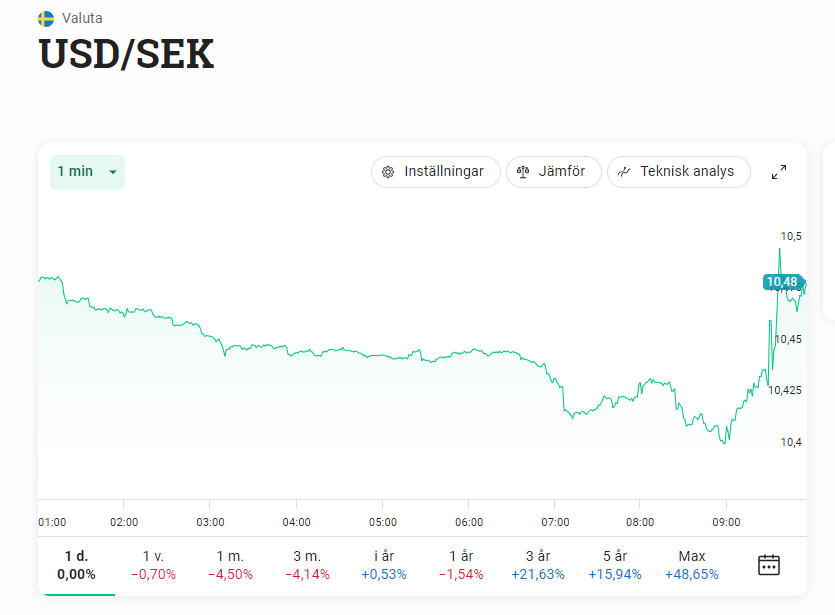Open the Inställningar settings button
835x615 pixels.
tap(436, 172)
